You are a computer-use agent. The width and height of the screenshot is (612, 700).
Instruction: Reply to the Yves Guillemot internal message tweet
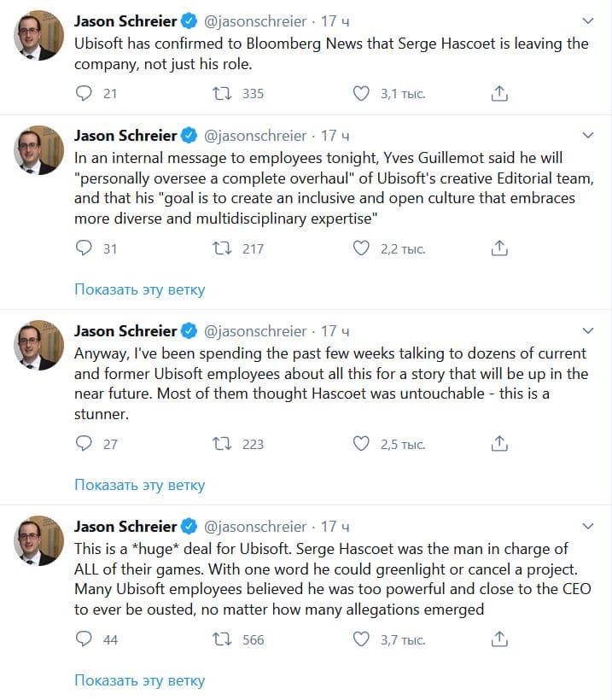click(x=84, y=248)
